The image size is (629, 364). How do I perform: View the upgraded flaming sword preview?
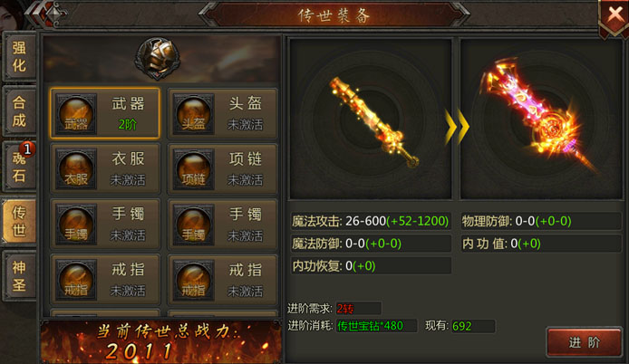(x=541, y=119)
